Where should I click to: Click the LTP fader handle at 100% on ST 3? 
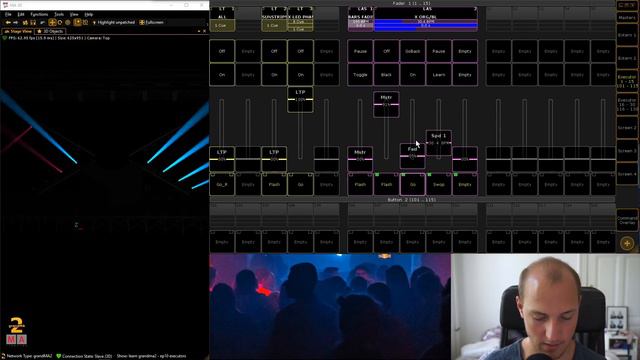[300, 99]
